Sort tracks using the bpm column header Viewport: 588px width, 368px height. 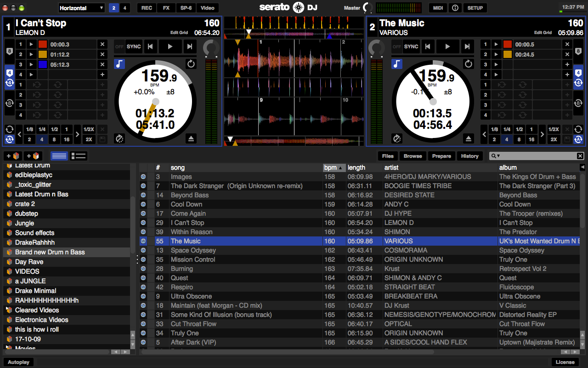[x=334, y=167]
